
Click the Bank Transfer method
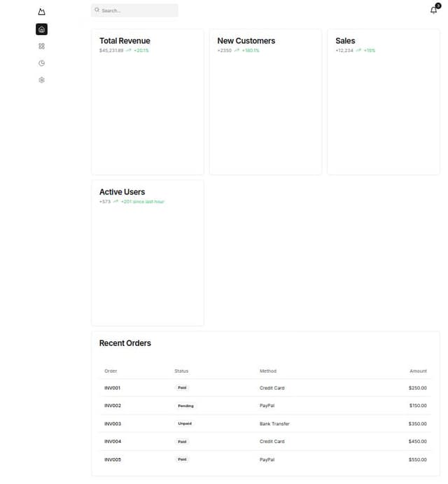click(274, 424)
